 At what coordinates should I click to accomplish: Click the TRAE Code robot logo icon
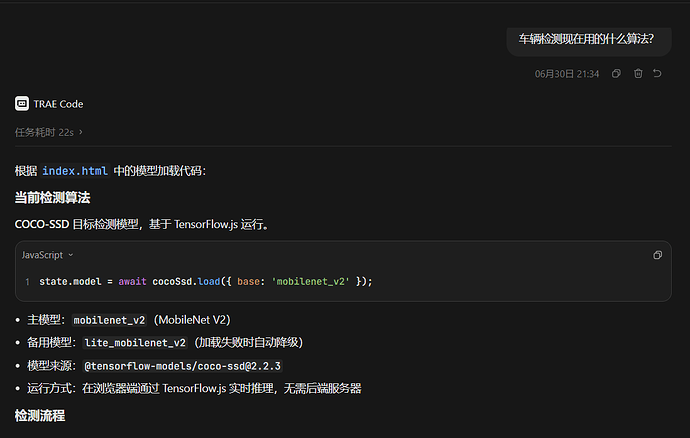click(x=22, y=104)
